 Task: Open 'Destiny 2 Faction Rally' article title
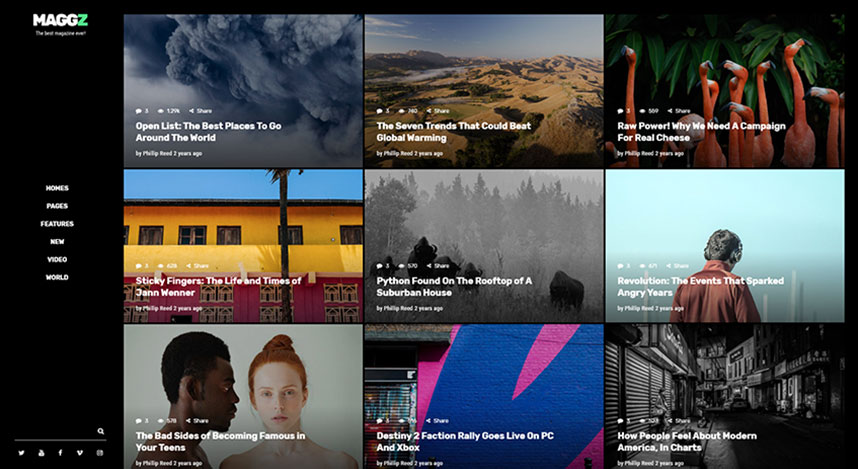pos(465,442)
